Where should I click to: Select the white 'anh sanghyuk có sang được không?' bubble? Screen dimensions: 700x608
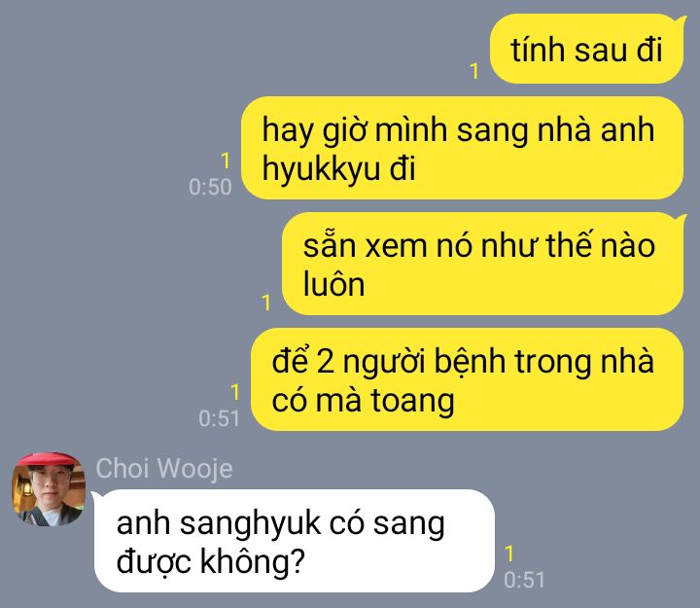295,541
